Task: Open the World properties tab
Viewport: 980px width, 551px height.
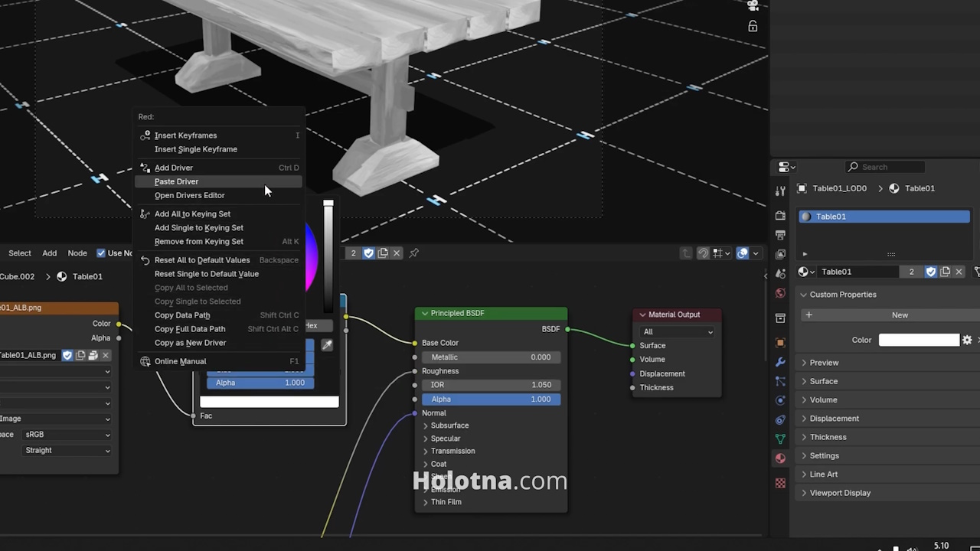Action: click(780, 293)
